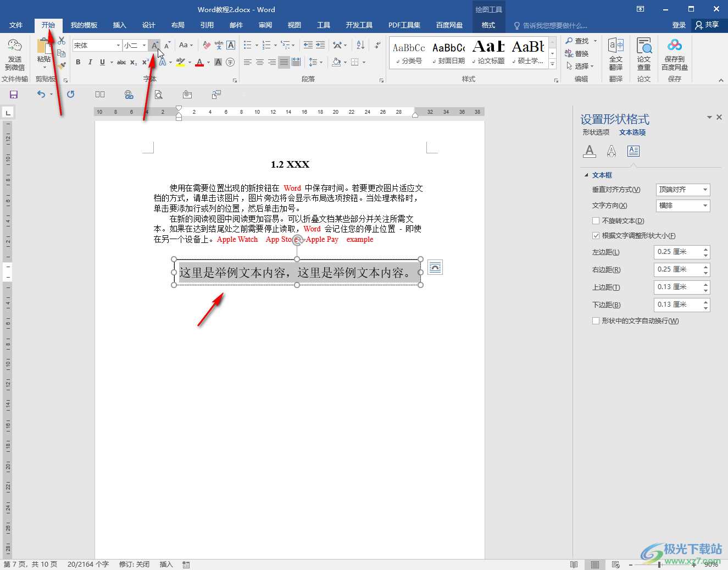The width and height of the screenshot is (728, 570).
Task: Click inside the 左边距 value field
Action: click(678, 252)
